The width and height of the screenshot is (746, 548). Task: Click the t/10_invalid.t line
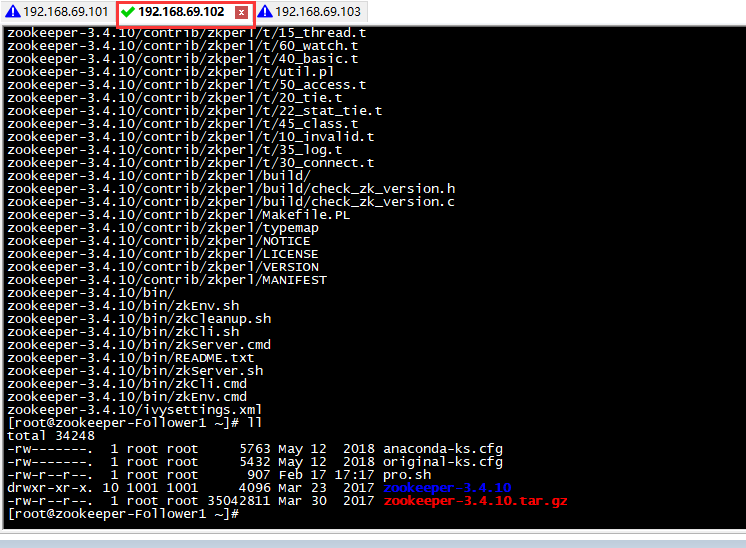point(191,137)
